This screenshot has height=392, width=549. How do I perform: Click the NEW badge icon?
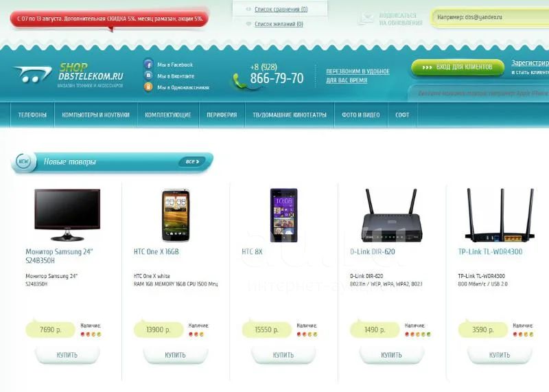click(x=23, y=161)
